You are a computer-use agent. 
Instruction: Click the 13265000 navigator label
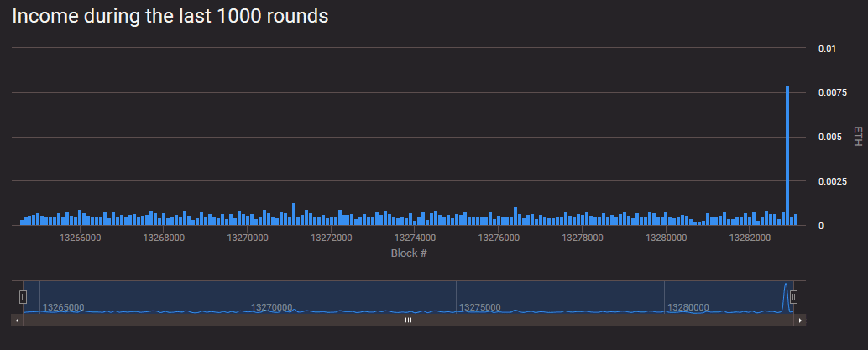coord(64,307)
